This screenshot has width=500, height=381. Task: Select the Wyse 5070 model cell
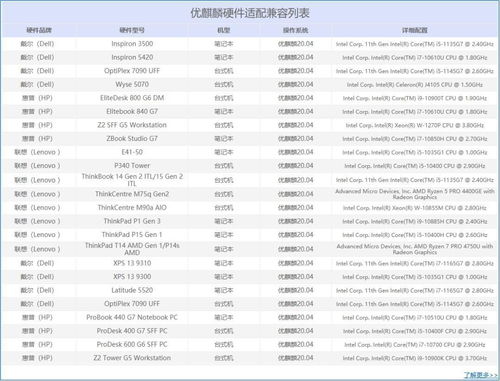[132, 84]
